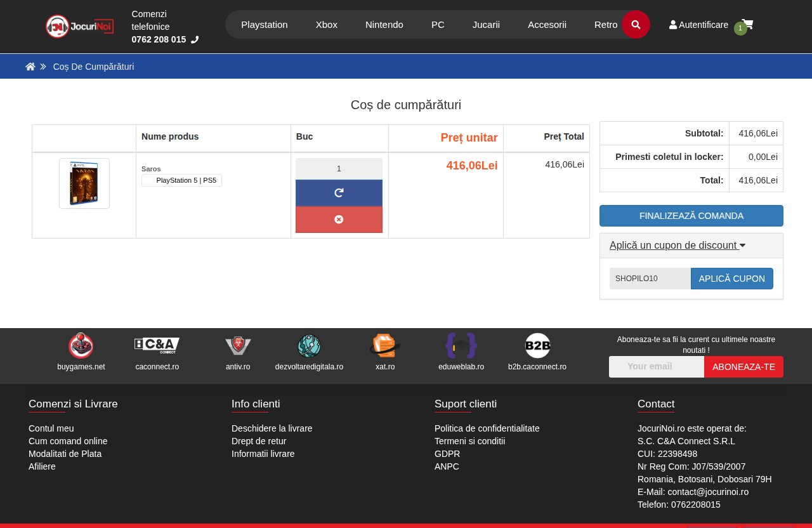
Task: Open the shopping cart icon in header
Action: [x=747, y=24]
